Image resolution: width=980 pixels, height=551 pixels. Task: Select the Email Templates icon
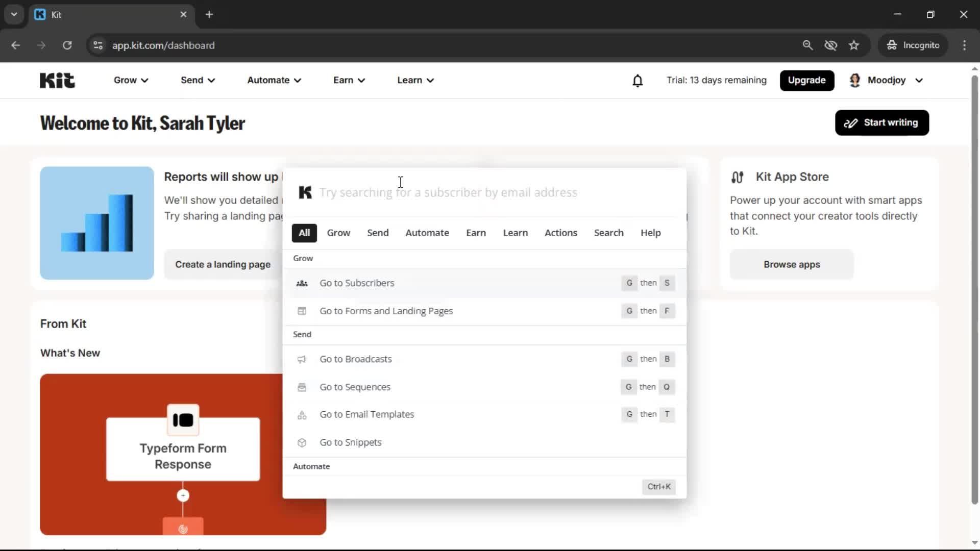pyautogui.click(x=302, y=415)
